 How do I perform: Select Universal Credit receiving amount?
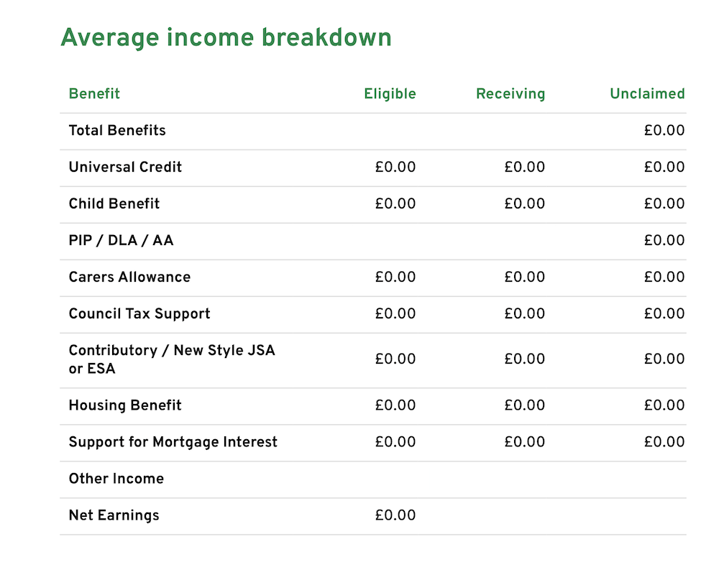525,167
